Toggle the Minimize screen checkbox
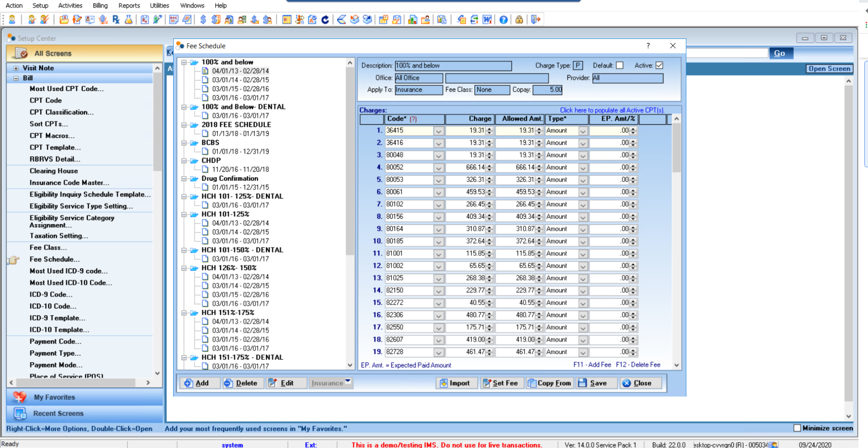Image resolution: width=868 pixels, height=448 pixels. [x=797, y=428]
